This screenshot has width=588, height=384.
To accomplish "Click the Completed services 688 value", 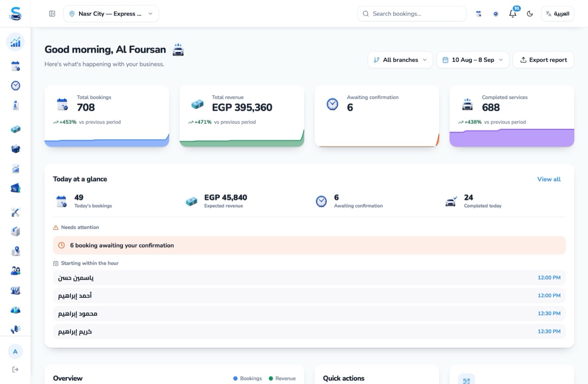I will click(491, 107).
